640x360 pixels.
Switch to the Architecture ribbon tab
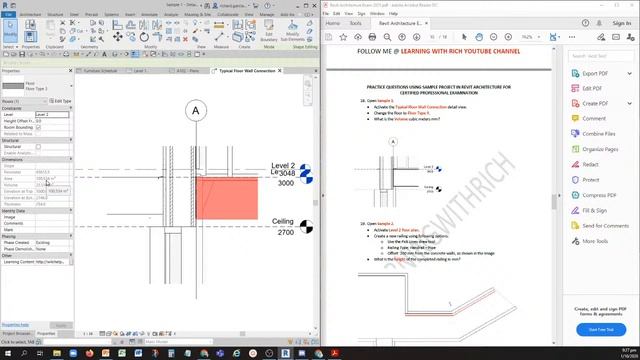coord(30,15)
